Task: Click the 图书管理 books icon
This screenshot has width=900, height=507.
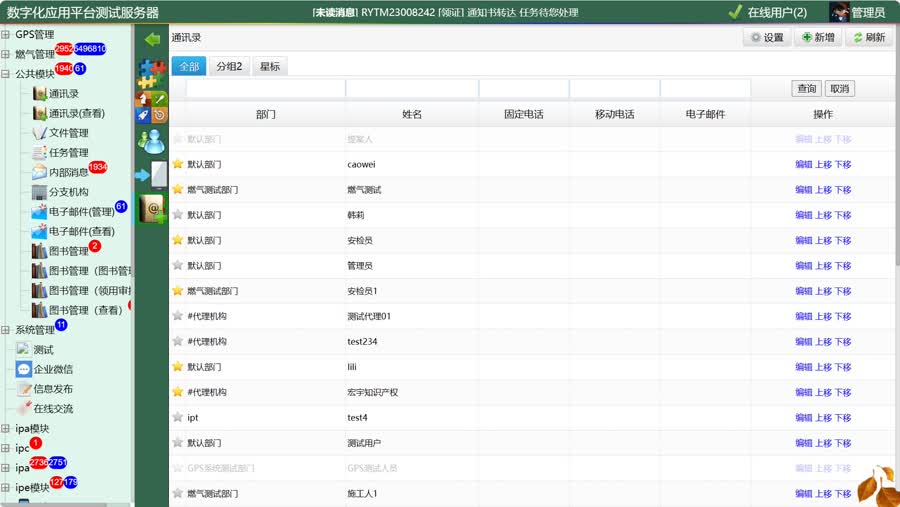Action: click(x=40, y=251)
